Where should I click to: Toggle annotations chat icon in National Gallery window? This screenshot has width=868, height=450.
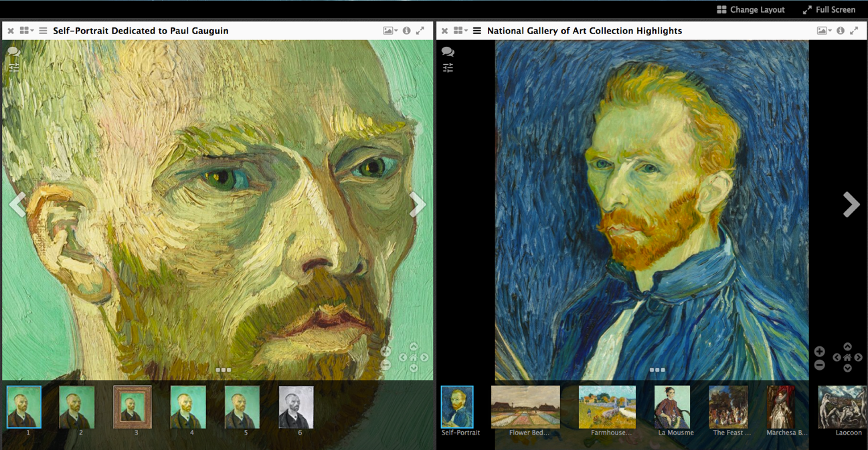[x=448, y=51]
